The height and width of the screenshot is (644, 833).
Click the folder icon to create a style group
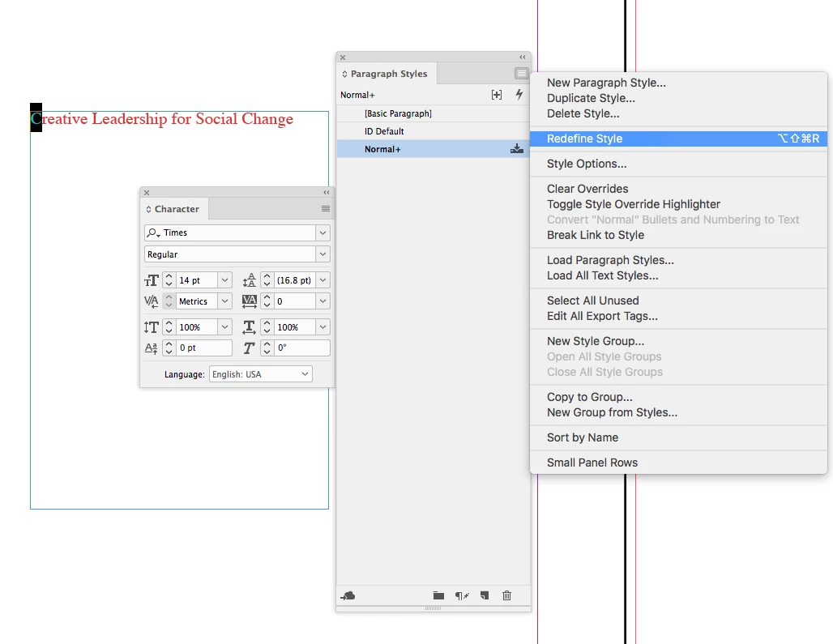pos(438,595)
